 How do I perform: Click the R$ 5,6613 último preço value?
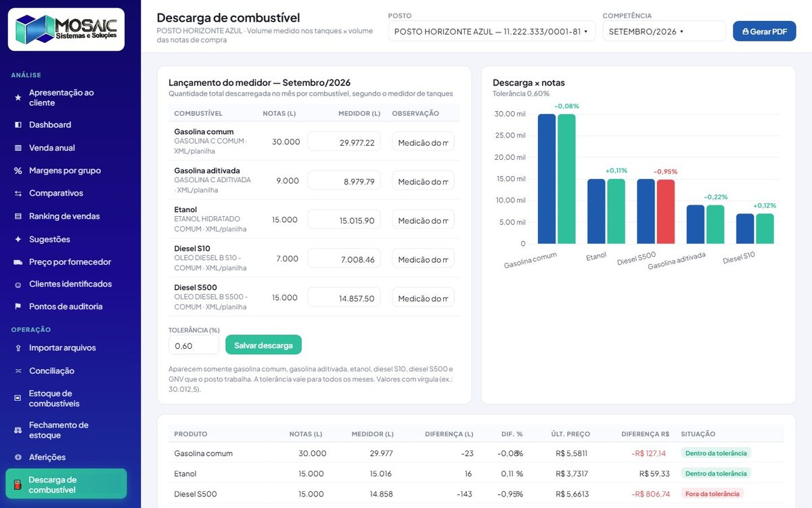click(571, 494)
